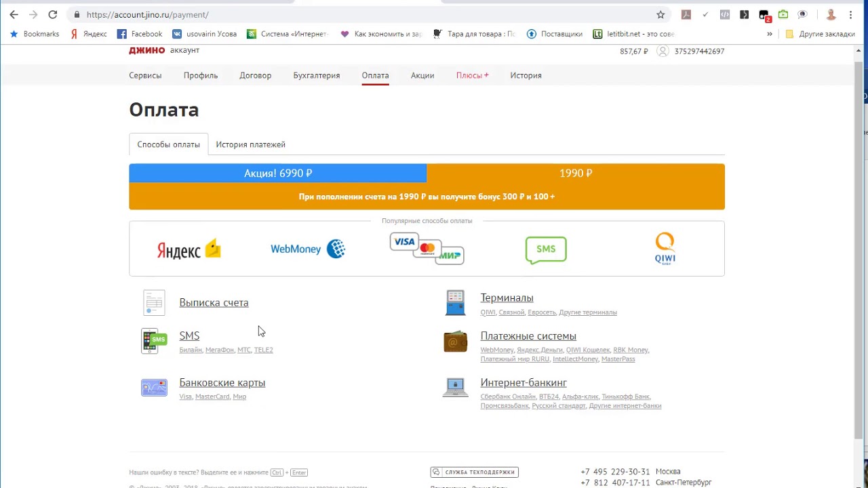Open the Adobe PDF extension icon
Screen dimensions: 868x488
click(x=686, y=14)
